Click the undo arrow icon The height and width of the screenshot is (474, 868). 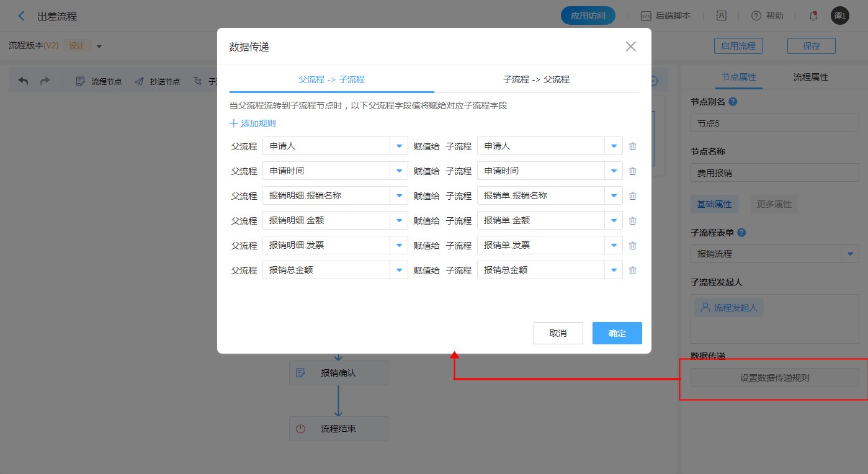pos(24,81)
